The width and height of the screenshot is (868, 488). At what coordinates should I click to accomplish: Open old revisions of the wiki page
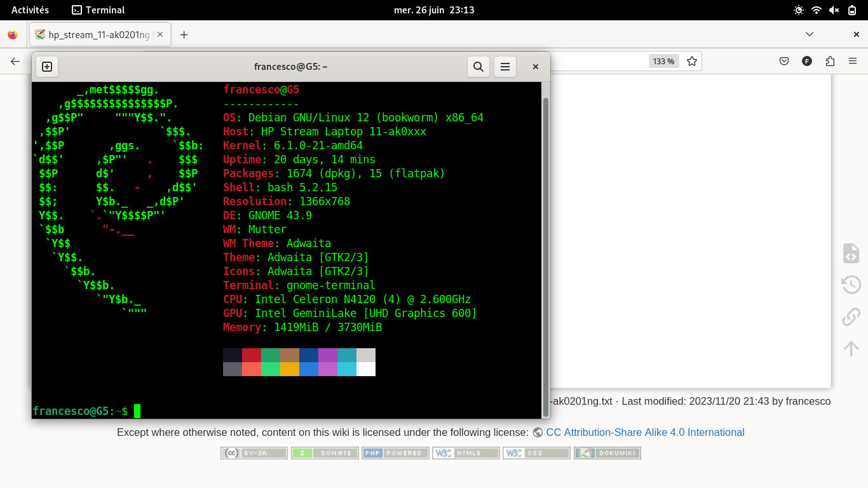pos(851,284)
